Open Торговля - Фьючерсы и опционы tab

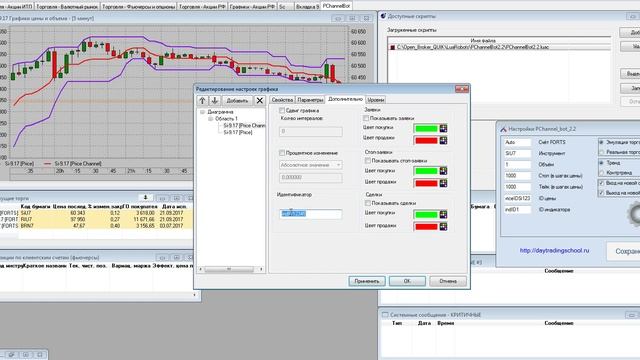pyautogui.click(x=138, y=7)
